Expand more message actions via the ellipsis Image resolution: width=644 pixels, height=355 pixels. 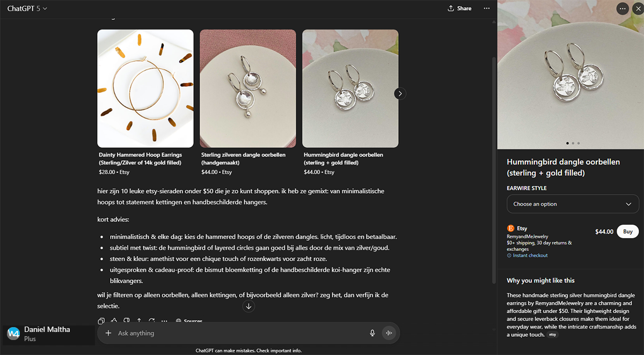164,321
